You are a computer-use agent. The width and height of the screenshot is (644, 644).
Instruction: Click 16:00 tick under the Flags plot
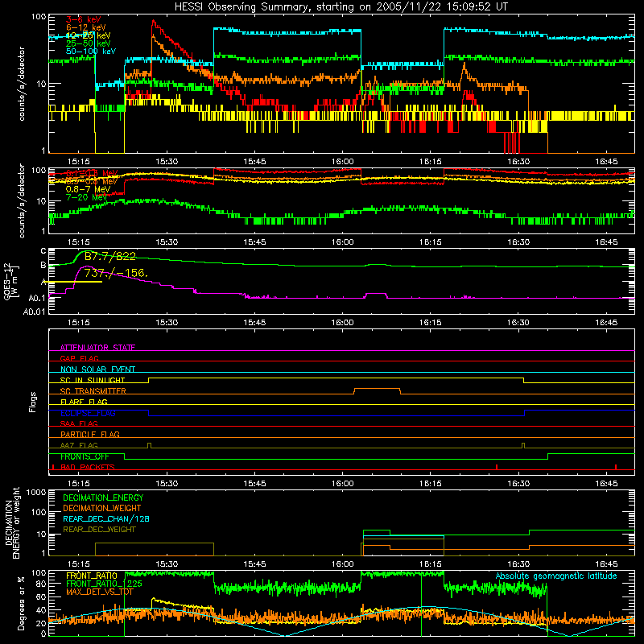[x=342, y=484]
